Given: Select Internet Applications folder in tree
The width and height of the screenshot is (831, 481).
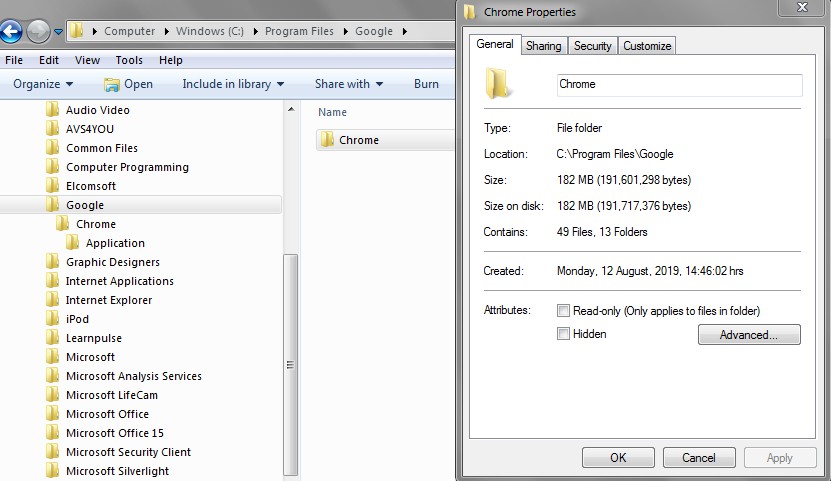Looking at the screenshot, I should click(x=119, y=281).
